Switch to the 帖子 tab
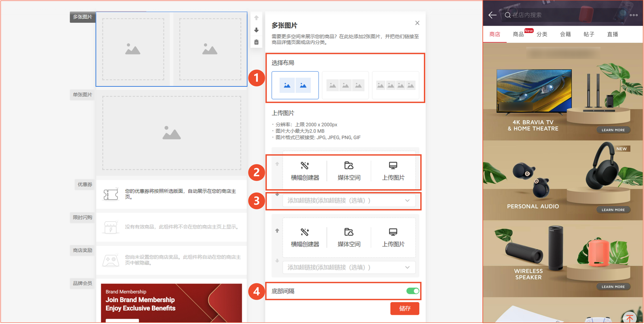 (589, 34)
